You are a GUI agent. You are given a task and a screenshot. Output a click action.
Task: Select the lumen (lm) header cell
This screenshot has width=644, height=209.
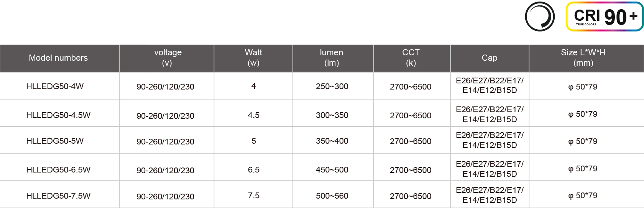point(332,58)
